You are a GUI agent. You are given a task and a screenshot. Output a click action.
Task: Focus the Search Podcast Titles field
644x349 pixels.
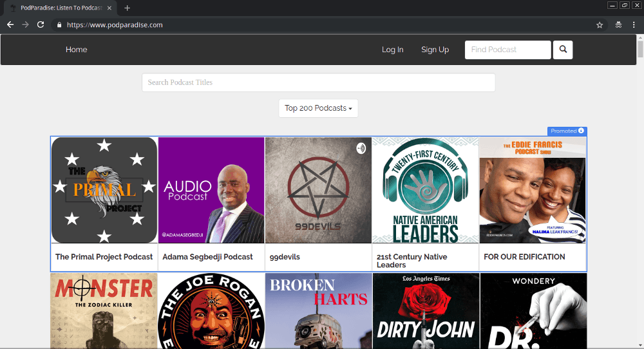318,82
